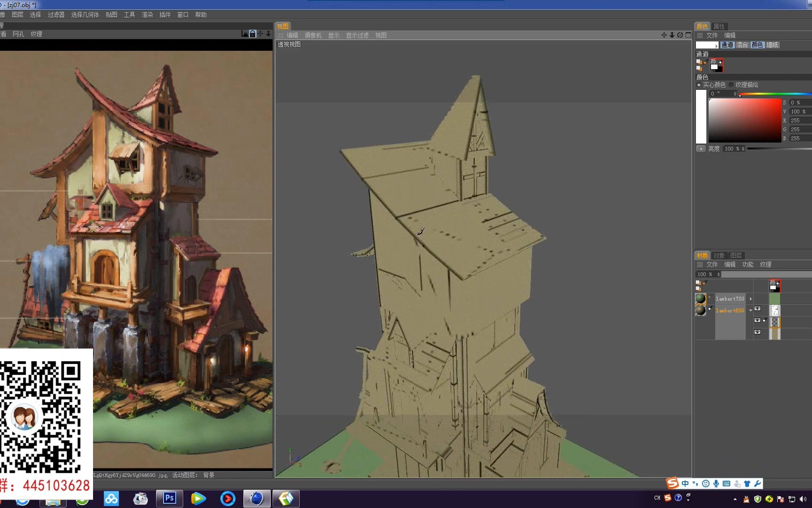Viewport: 812px width, 508px height.
Task: Click the brush icon on the checkered layer row
Action: pyautogui.click(x=765, y=320)
